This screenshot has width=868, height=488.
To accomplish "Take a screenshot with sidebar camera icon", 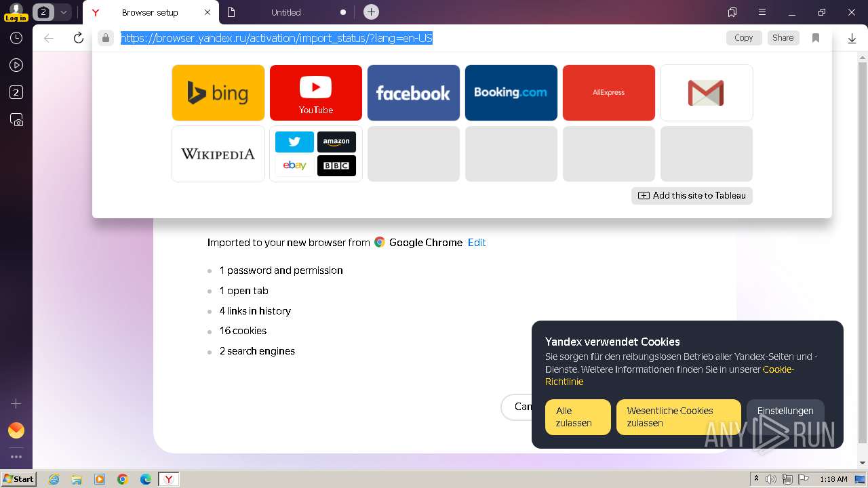I will click(16, 120).
